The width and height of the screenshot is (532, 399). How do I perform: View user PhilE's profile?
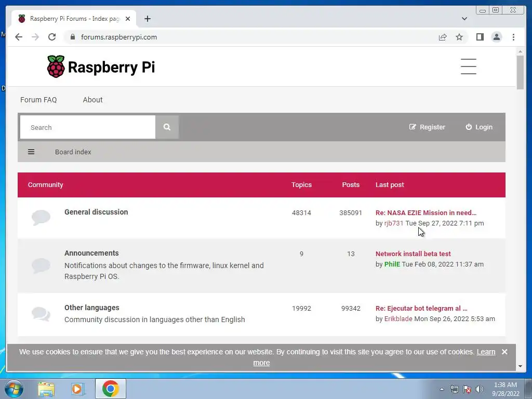click(392, 264)
